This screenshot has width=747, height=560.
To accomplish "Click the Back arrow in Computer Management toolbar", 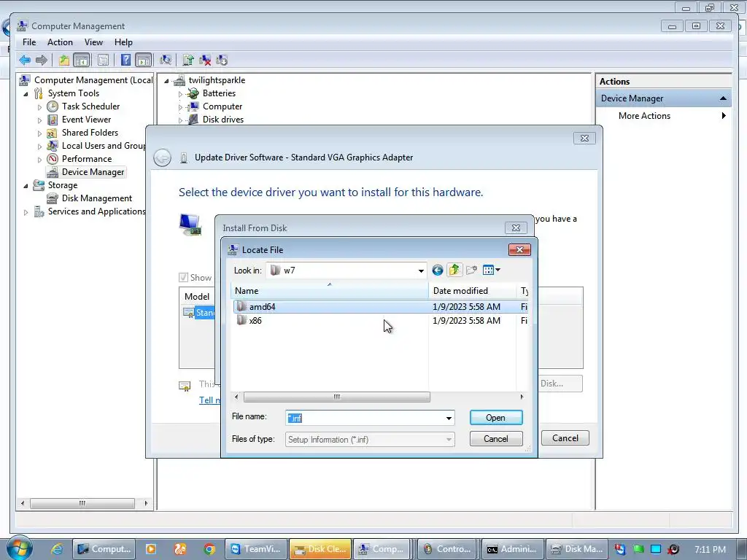I will 25,60.
